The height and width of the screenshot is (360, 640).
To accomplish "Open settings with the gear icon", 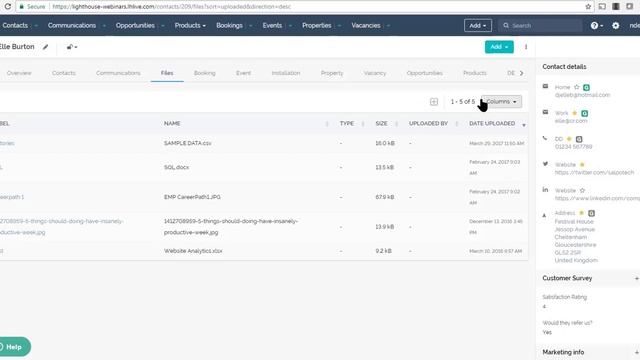I will point(616,25).
